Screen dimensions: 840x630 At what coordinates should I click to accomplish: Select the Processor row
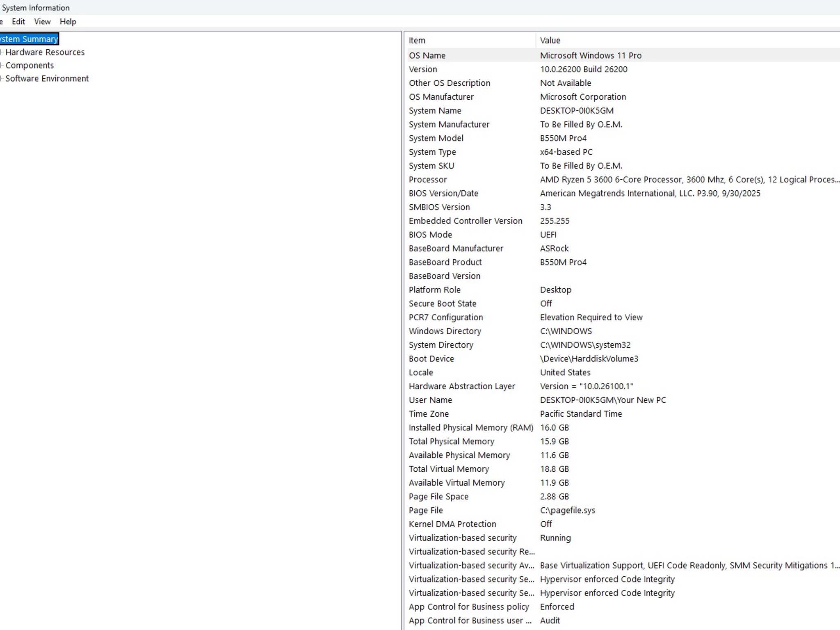coord(428,180)
